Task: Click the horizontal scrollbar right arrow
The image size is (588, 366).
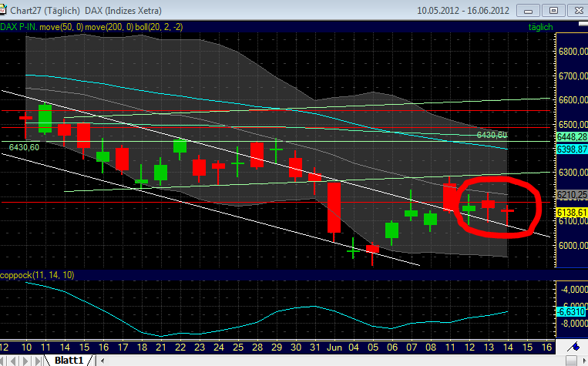Action: pos(584,361)
